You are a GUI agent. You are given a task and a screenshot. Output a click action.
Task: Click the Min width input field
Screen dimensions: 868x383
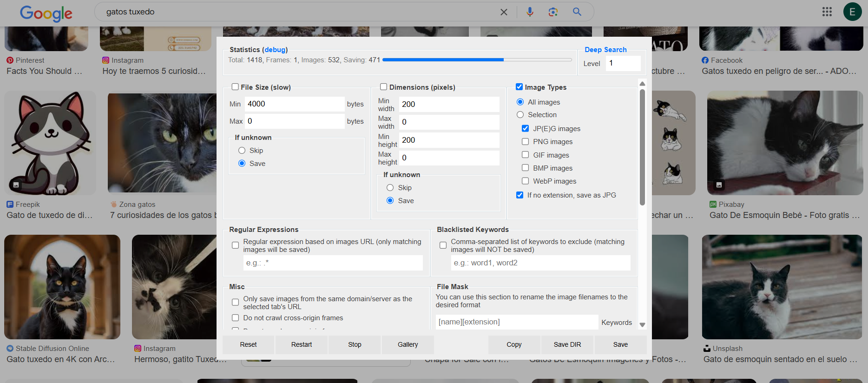pos(448,104)
